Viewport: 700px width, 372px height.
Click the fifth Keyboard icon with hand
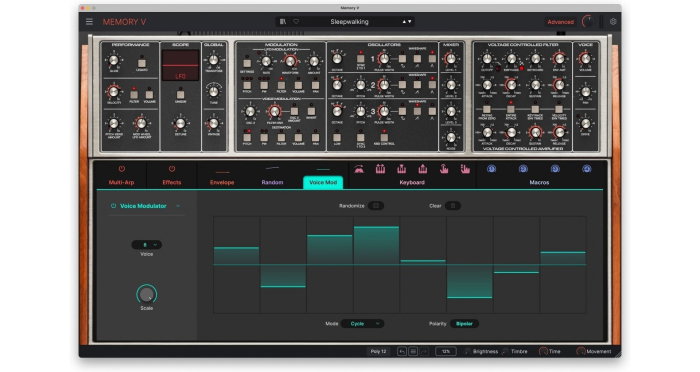click(444, 169)
